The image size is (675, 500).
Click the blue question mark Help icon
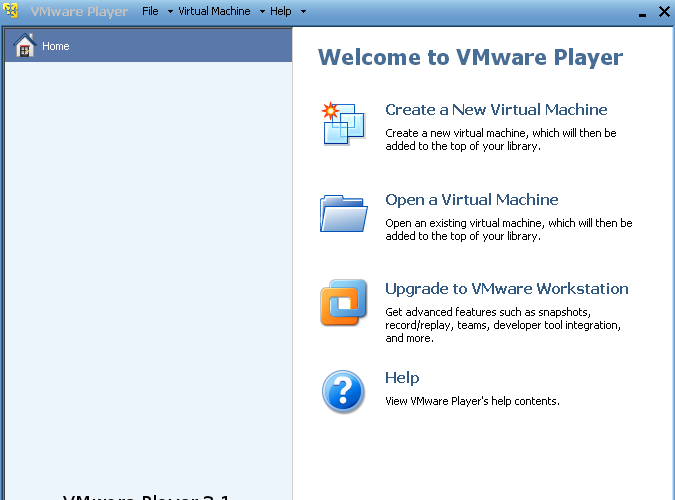tap(343, 391)
